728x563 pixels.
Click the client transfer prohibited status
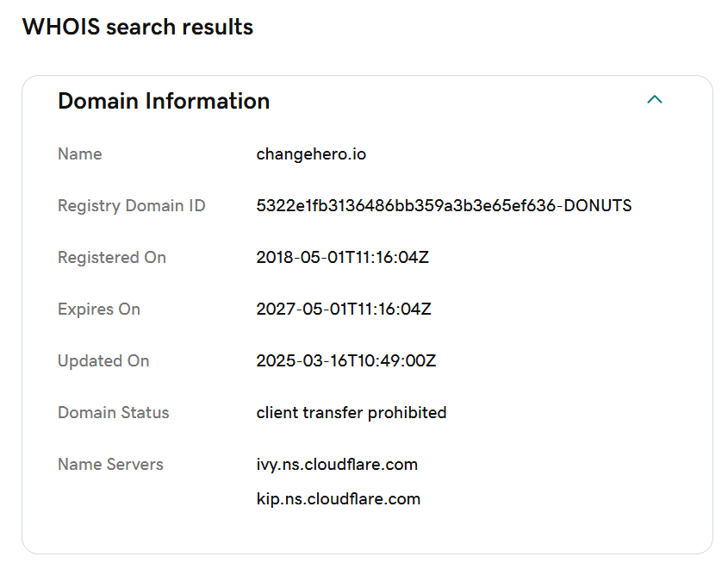click(352, 412)
